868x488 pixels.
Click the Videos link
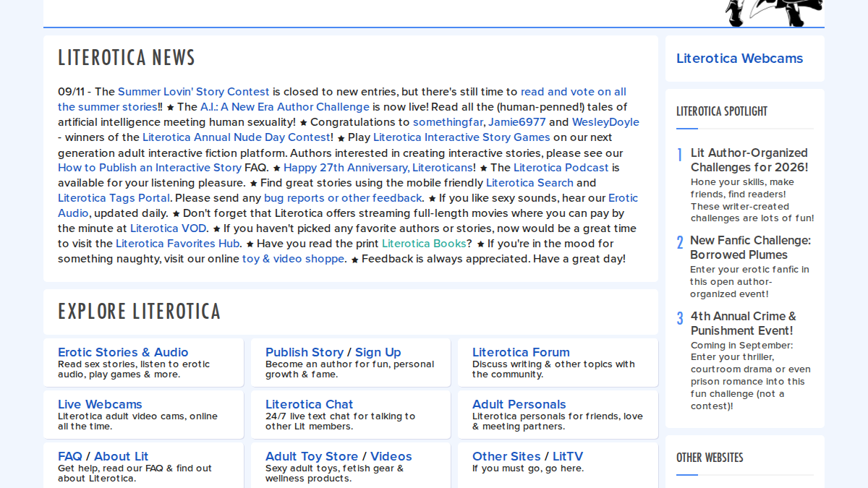(391, 456)
